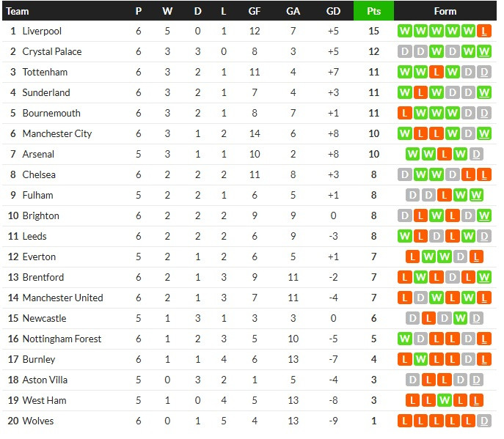Open the Nottingham Forest team link
This screenshot has width=504, height=439.
62,339
